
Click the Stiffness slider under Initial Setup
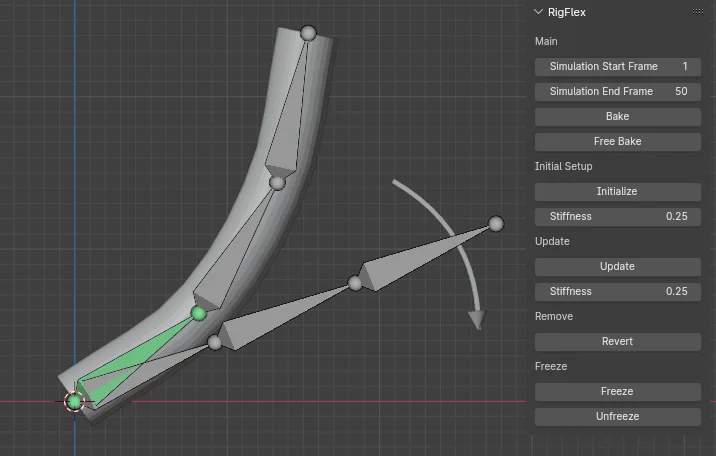click(617, 216)
